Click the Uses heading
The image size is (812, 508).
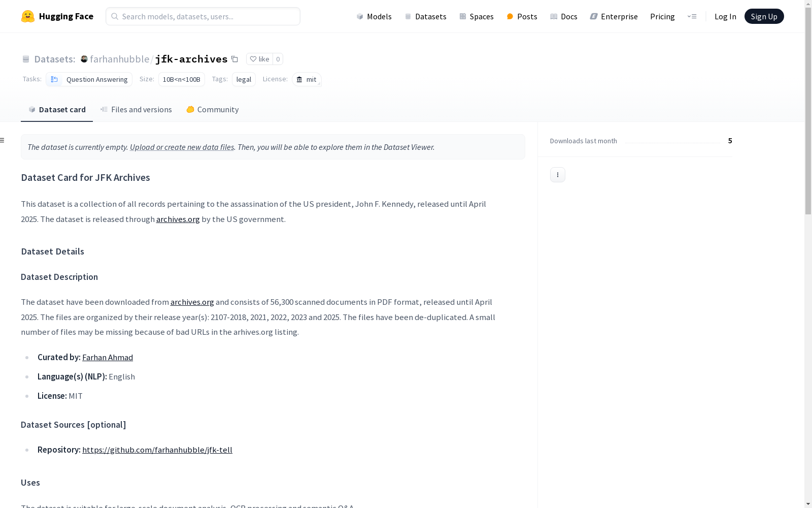(x=30, y=483)
